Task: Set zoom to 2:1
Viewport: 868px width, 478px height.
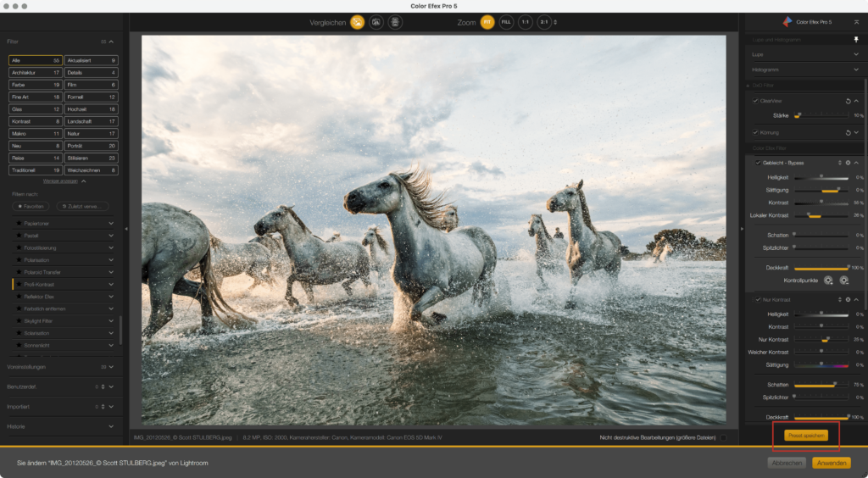Action: tap(544, 22)
